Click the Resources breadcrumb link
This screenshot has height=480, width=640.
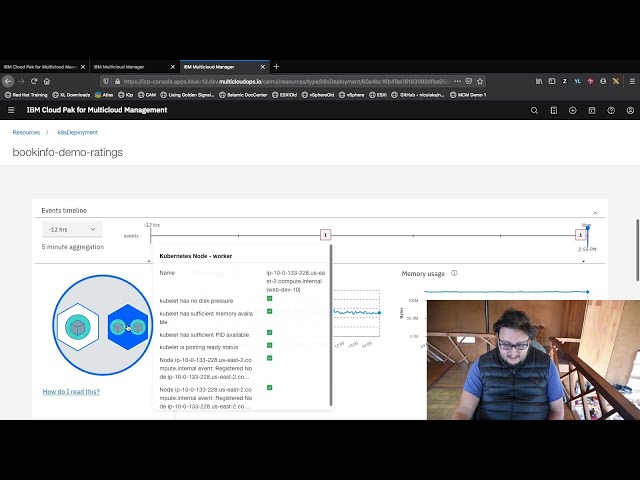(x=26, y=132)
